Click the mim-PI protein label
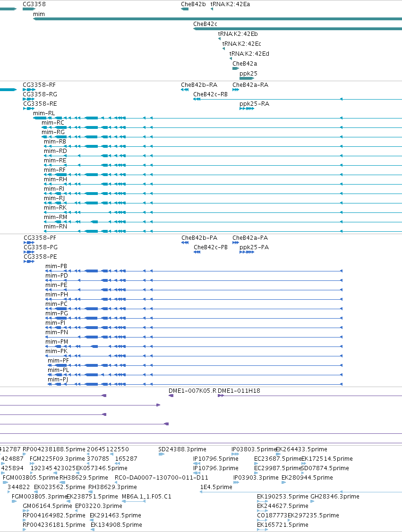 (55, 323)
